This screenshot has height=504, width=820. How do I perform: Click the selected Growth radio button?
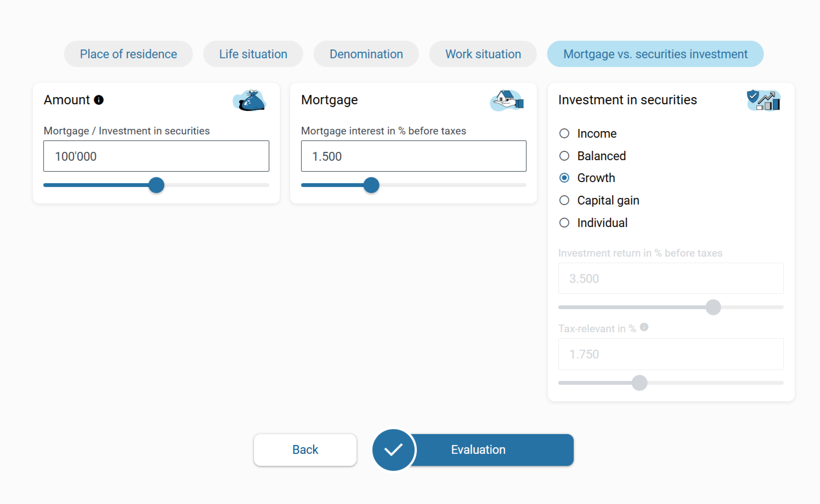pos(564,178)
